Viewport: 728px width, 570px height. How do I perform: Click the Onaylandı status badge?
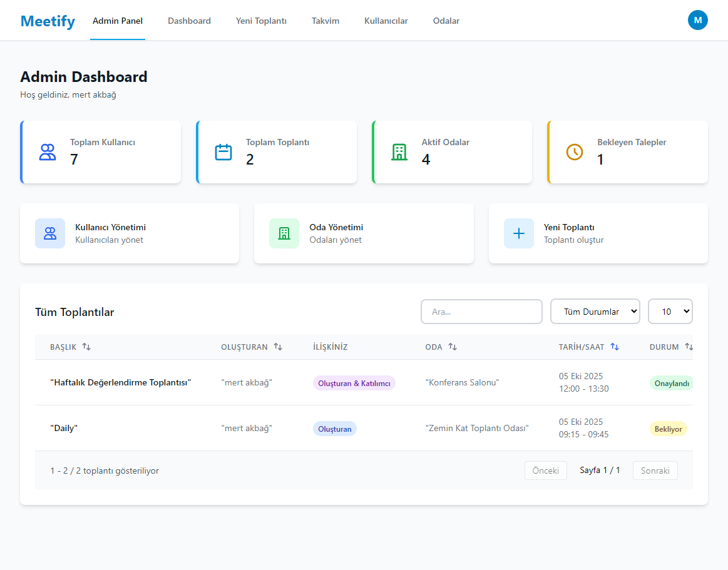pos(671,382)
